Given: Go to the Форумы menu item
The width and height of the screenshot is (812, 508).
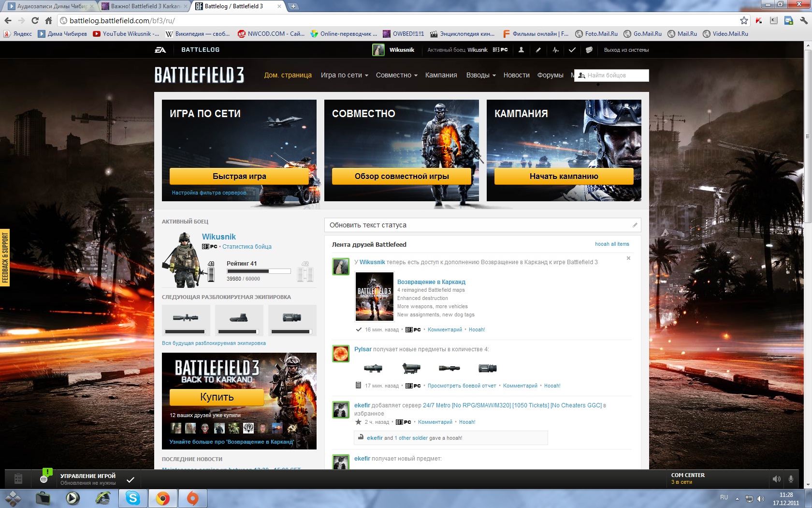Looking at the screenshot, I should pos(550,75).
